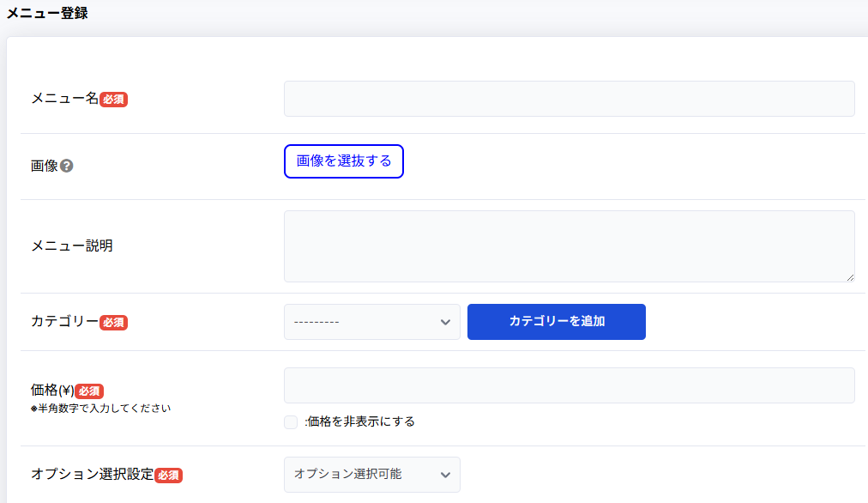Focus the メニュー説明 text area

pyautogui.click(x=569, y=245)
